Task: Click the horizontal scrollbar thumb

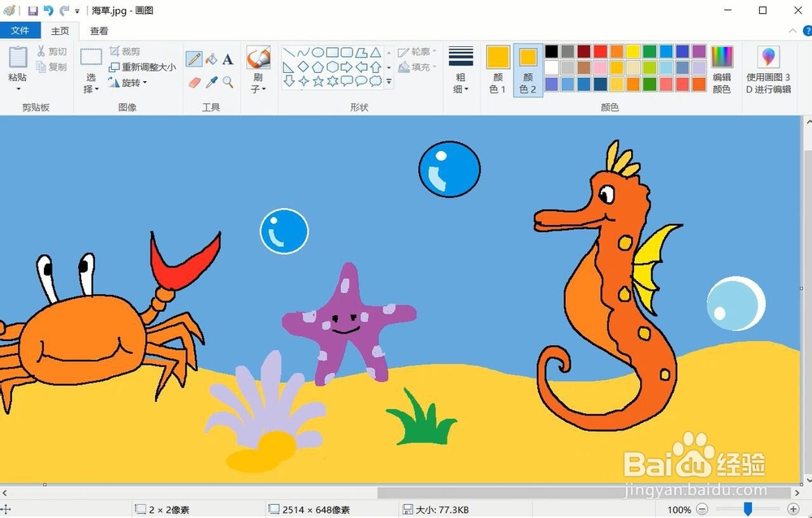Action: 584,492
